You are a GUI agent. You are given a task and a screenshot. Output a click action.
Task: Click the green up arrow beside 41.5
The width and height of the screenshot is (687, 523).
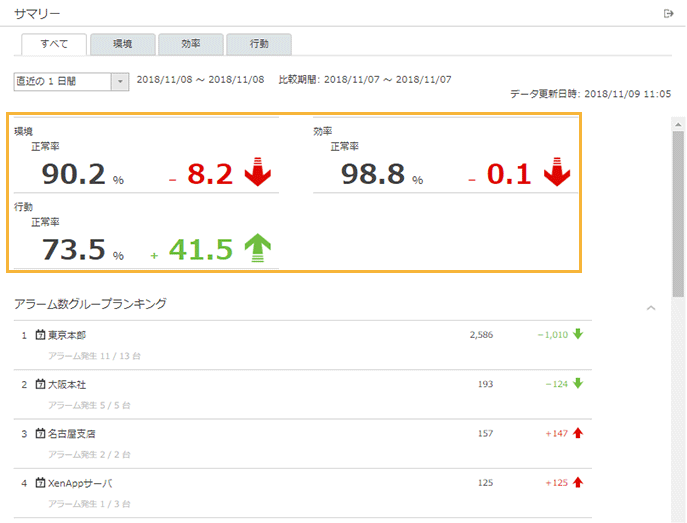tap(258, 247)
